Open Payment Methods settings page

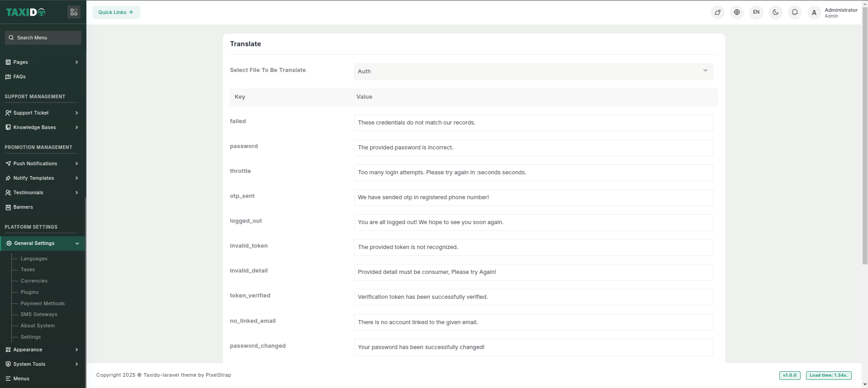(43, 304)
